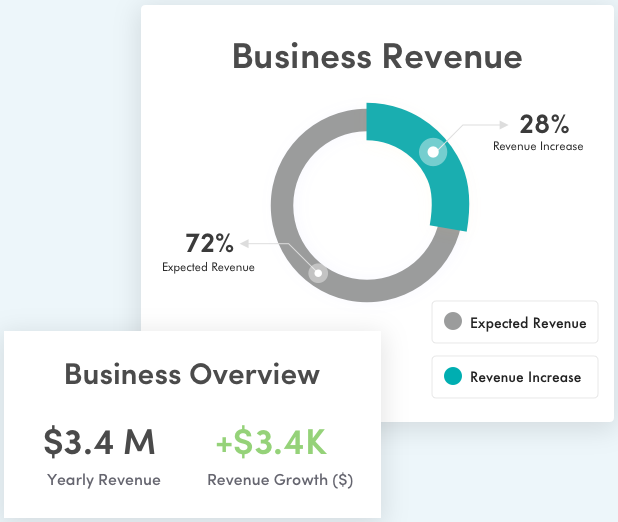
Task: Click the 72% value label
Action: coord(209,243)
